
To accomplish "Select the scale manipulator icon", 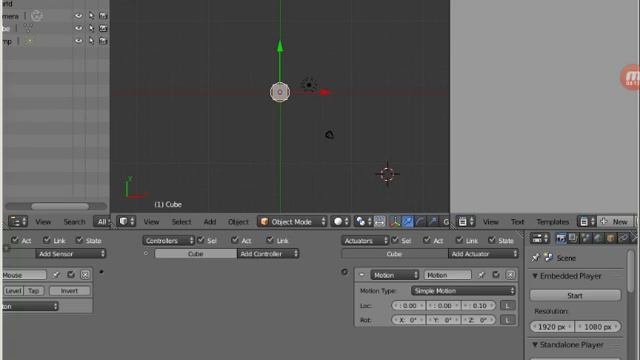I will coord(433,222).
